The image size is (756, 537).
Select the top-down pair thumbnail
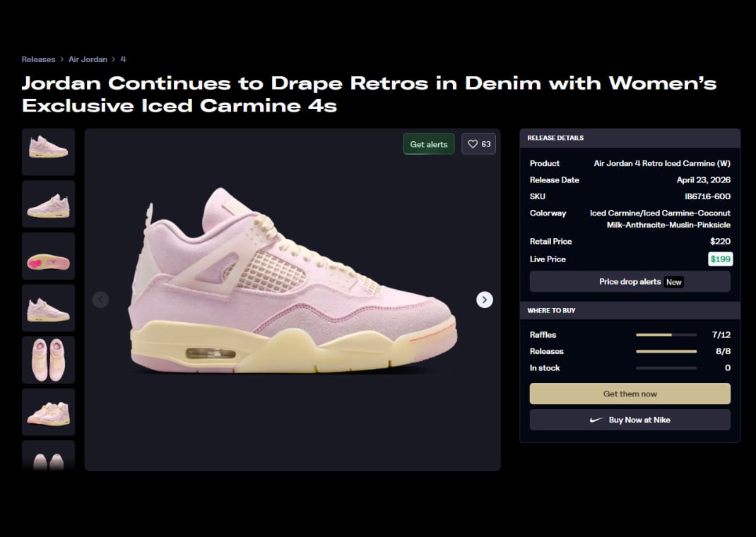click(x=48, y=360)
